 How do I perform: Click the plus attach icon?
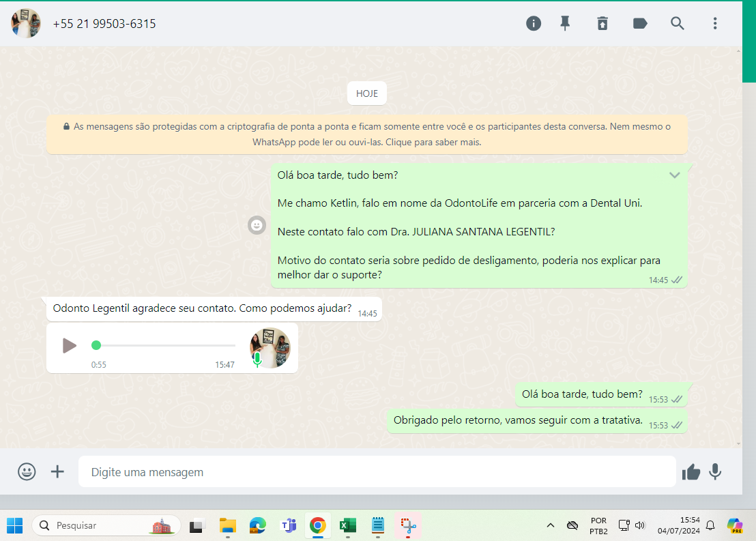click(x=58, y=471)
